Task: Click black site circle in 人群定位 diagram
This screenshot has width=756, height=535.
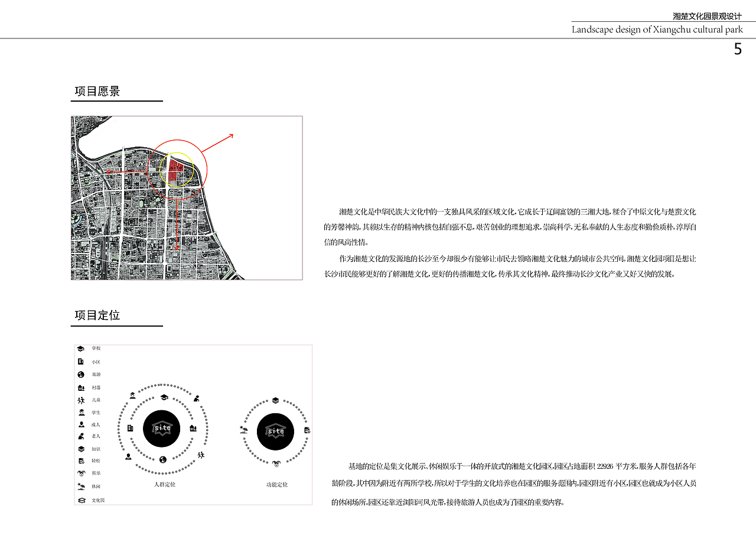Action: pyautogui.click(x=162, y=429)
